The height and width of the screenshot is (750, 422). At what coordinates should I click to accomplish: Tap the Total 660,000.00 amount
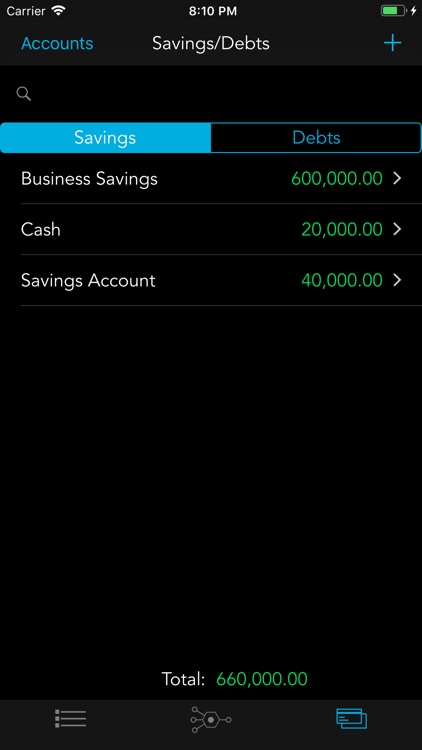pyautogui.click(x=262, y=679)
